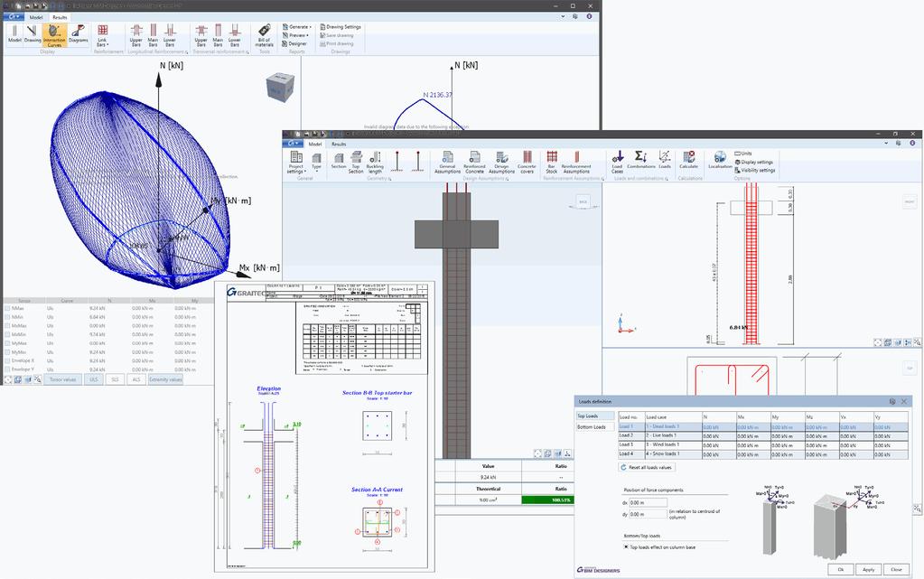The height and width of the screenshot is (579, 924).
Task: Open Bar Stock settings
Action: 552,163
